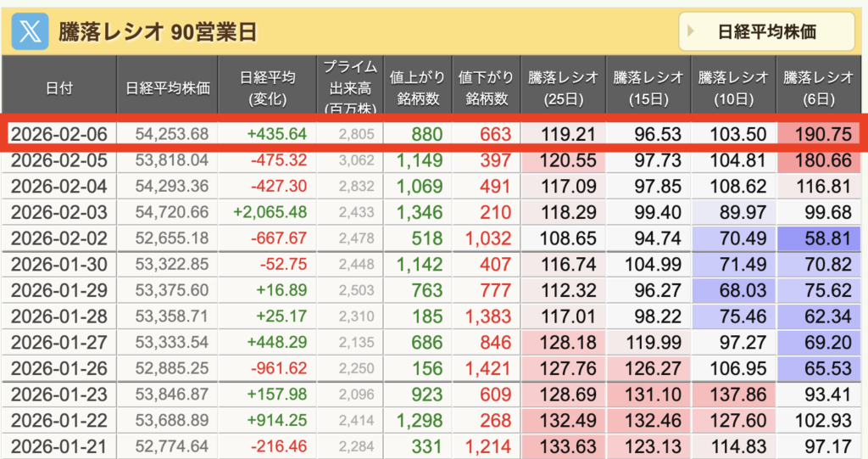Click the 値下がり銘柄数 column header
Screen dimensions: 868x459
[x=486, y=87]
